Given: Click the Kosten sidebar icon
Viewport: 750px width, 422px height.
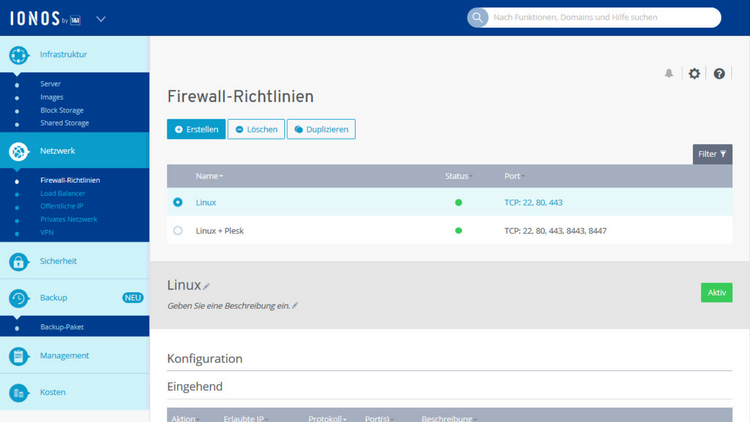Looking at the screenshot, I should pos(19,393).
